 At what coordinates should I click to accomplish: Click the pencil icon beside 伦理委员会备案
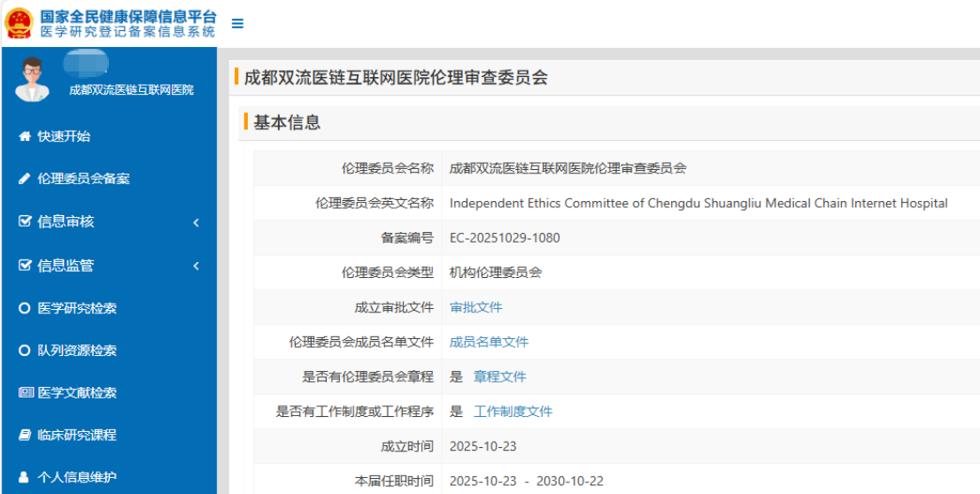coord(25,179)
